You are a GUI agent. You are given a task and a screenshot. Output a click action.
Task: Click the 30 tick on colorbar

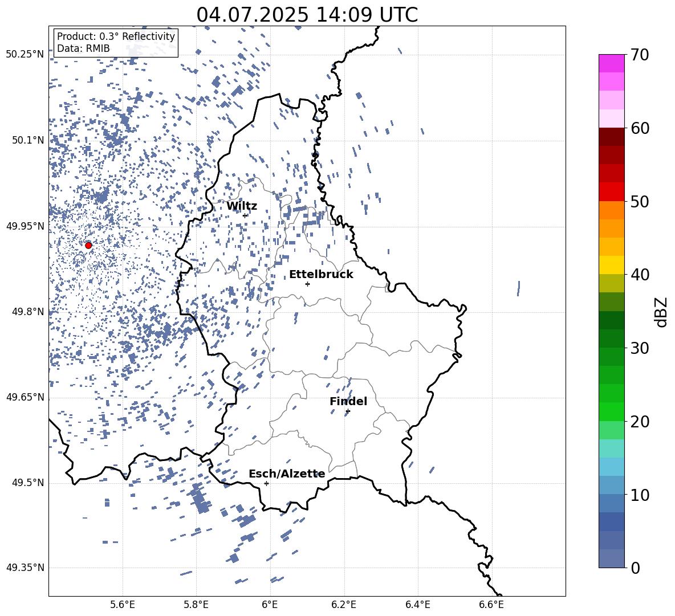[x=640, y=348]
